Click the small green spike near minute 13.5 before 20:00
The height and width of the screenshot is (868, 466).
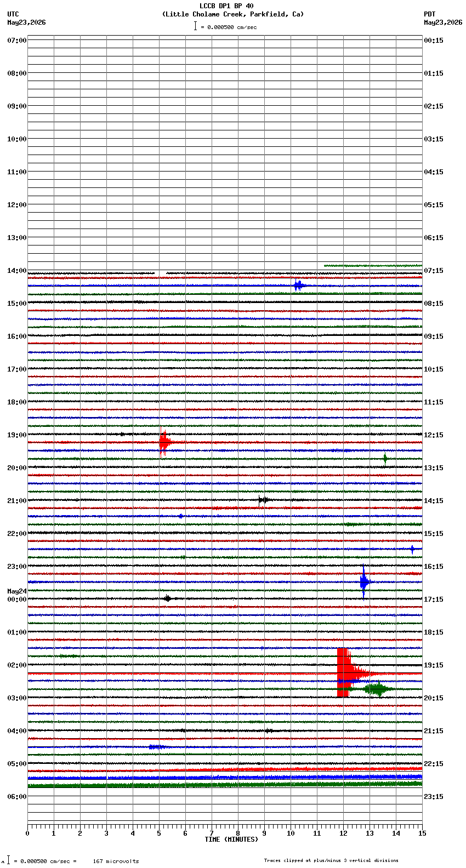385,459
